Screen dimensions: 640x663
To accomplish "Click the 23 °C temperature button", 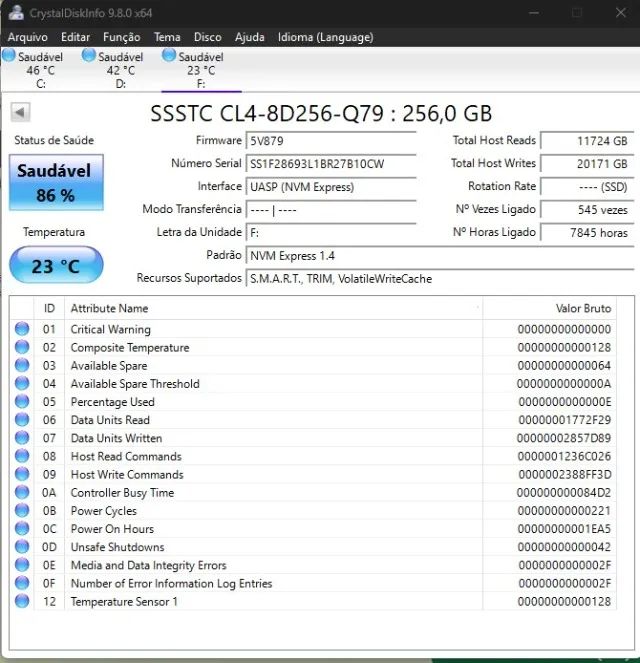I will pos(56,265).
